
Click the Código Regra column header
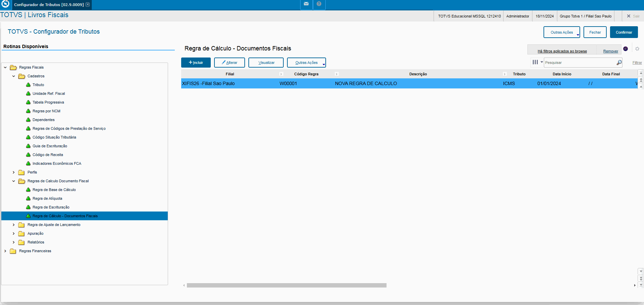click(x=306, y=74)
